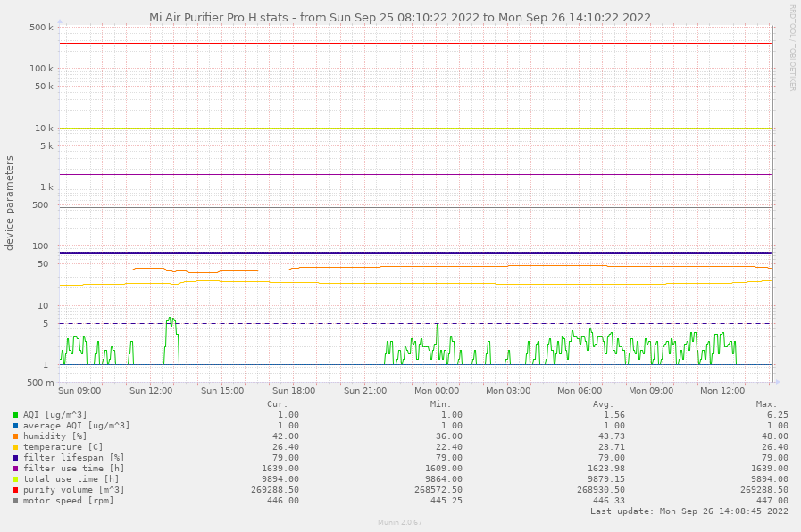Select the 'AQI [ug/m^3]' legend label

coord(54,415)
